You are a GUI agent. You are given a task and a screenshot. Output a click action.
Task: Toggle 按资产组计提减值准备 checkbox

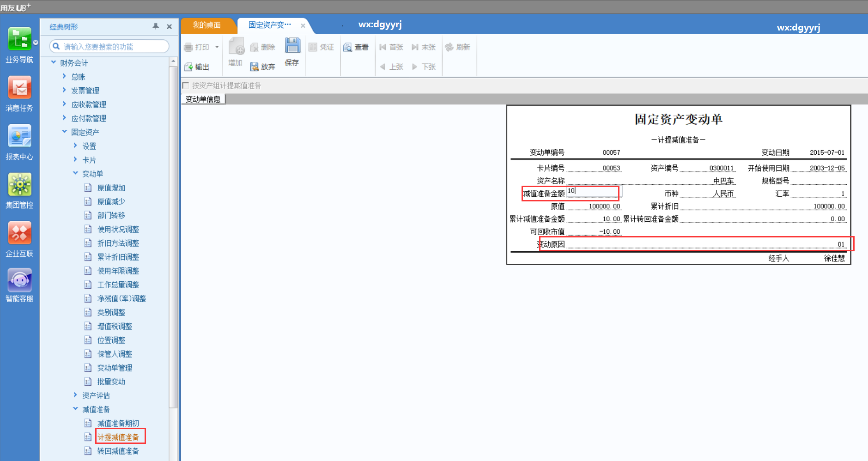tap(186, 85)
